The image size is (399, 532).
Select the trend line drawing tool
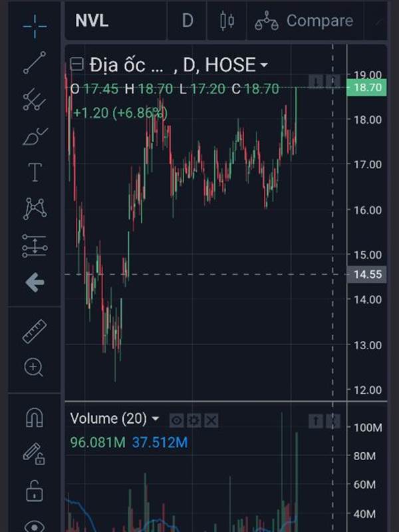[35, 63]
